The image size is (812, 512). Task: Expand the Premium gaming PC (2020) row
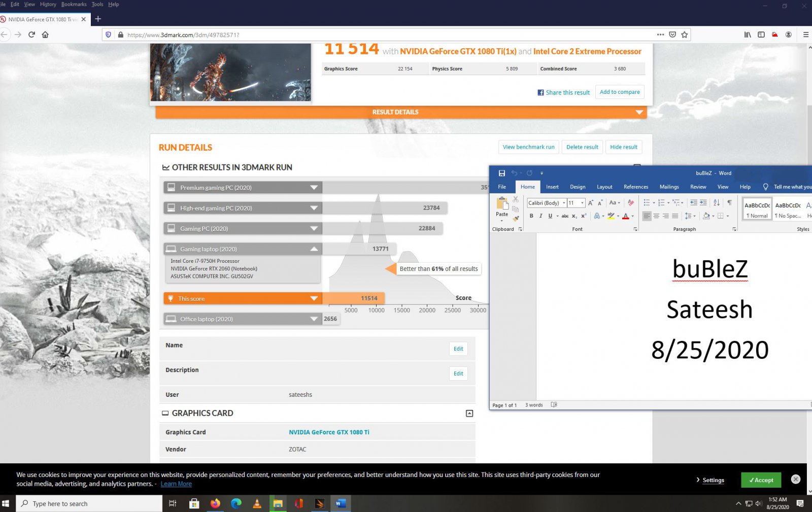coord(314,188)
